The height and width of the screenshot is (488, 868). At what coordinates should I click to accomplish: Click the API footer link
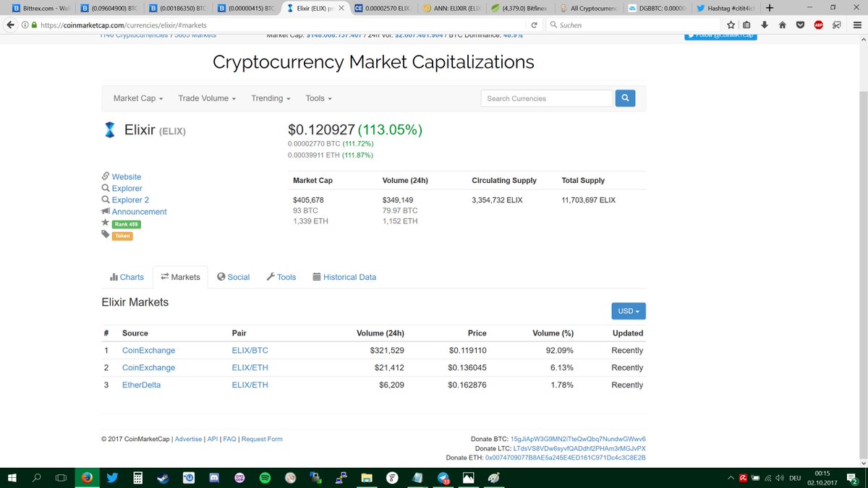point(213,439)
